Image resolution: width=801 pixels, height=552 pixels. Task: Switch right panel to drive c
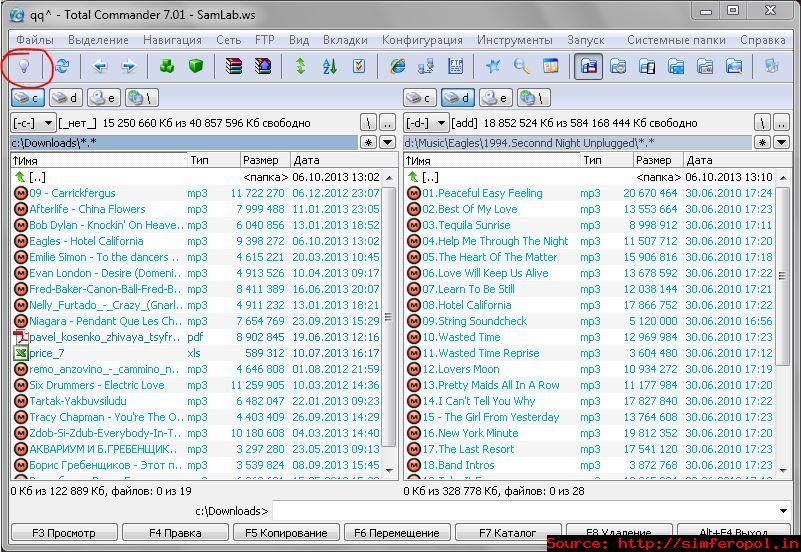point(420,98)
